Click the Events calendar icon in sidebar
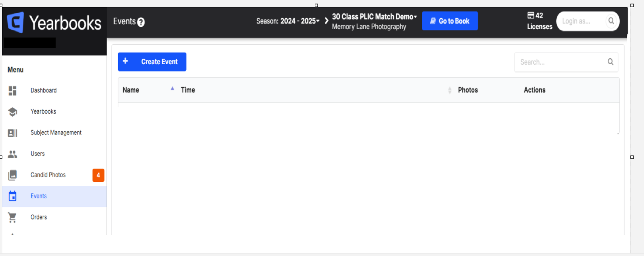This screenshot has width=644, height=256. [x=12, y=196]
